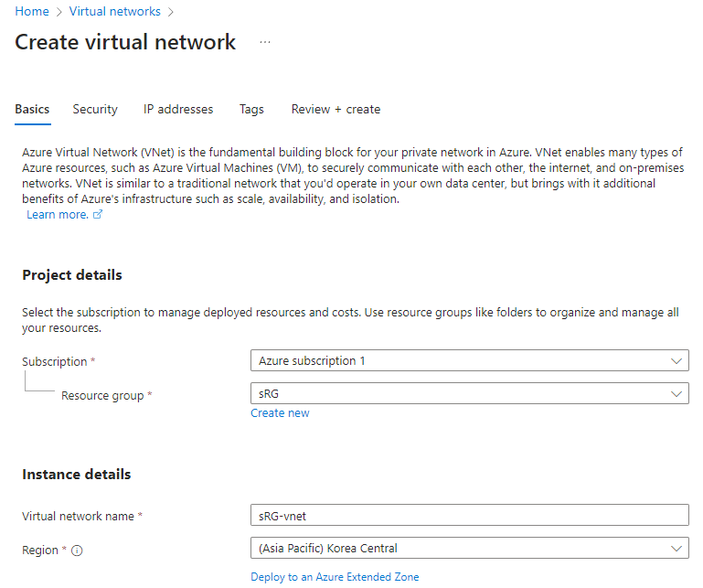Go to Virtual networks breadcrumb

coord(115,12)
